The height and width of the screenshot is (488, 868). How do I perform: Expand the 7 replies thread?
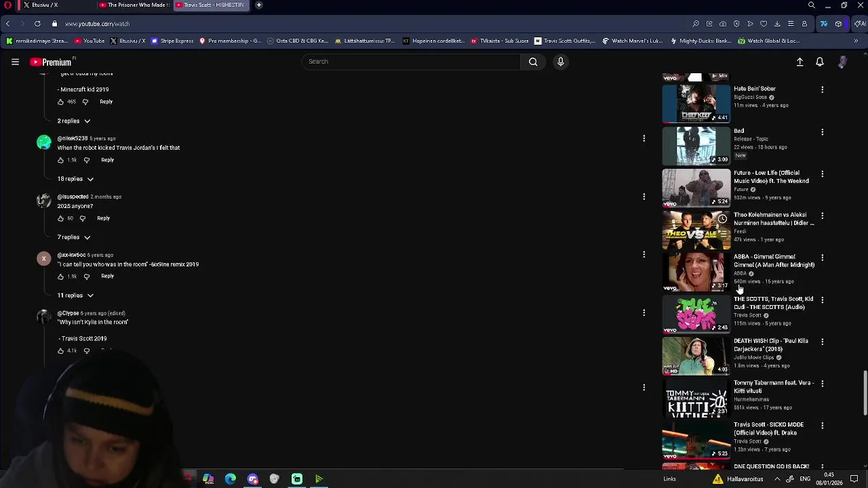point(74,237)
